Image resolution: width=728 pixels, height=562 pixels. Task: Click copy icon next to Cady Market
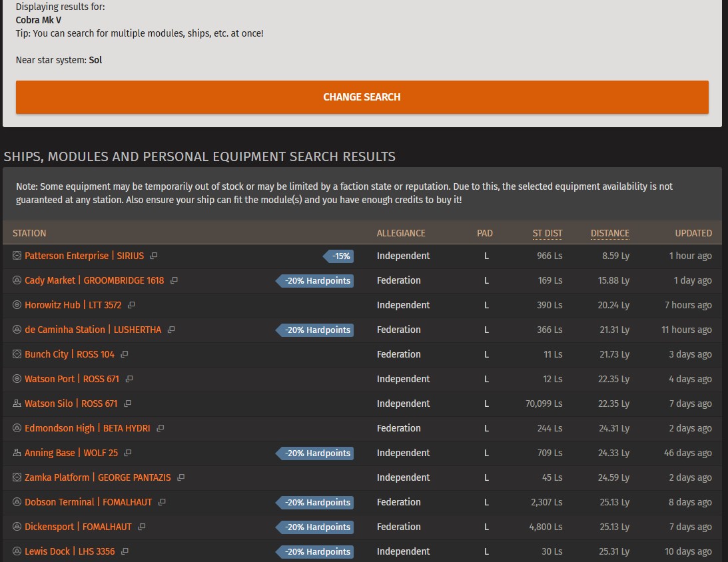(174, 280)
